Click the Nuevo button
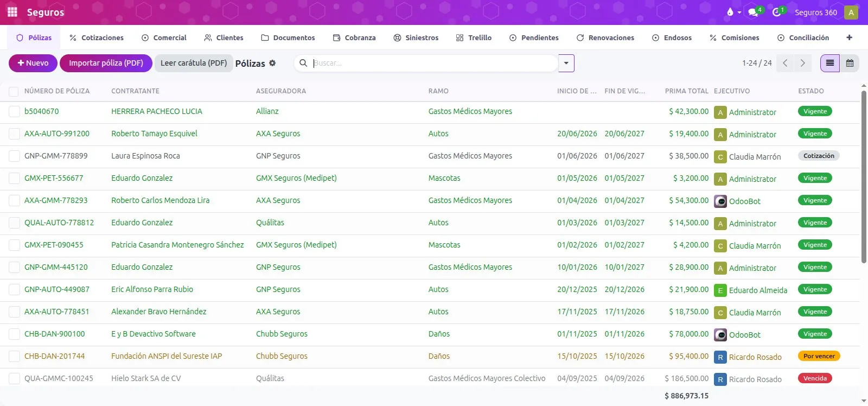 (x=33, y=63)
